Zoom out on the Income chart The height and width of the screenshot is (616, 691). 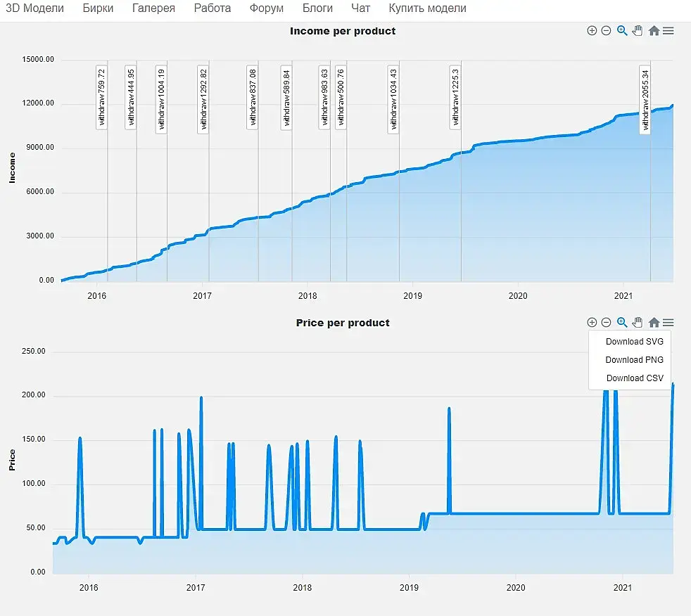[606, 30]
